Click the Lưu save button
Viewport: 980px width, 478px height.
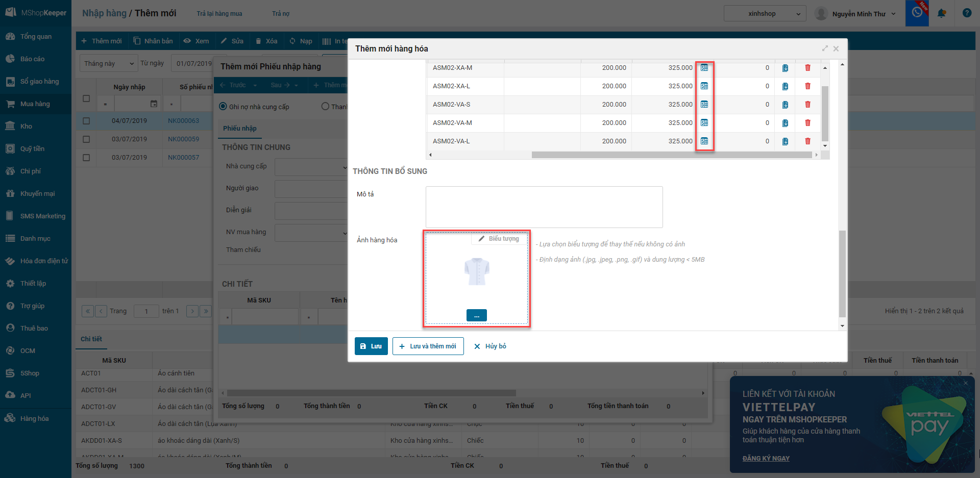pyautogui.click(x=371, y=346)
